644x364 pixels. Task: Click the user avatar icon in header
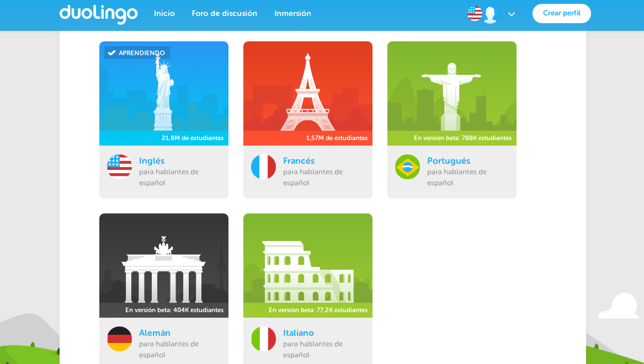[x=491, y=14]
